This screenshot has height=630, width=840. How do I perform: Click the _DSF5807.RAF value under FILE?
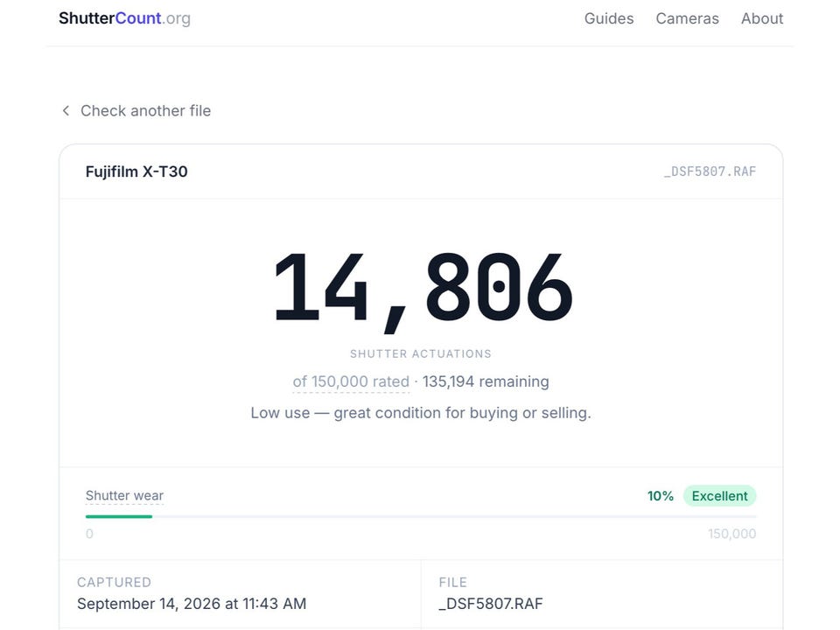pos(491,604)
